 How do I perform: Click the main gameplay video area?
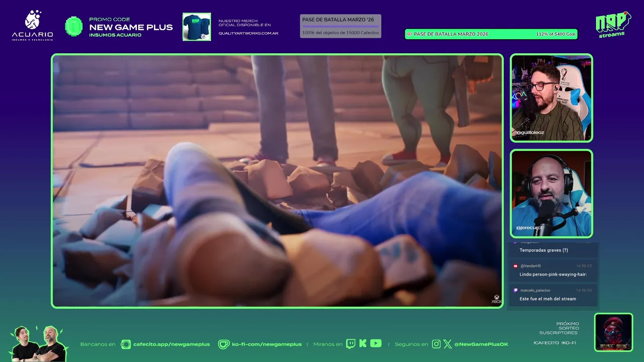pyautogui.click(x=277, y=181)
